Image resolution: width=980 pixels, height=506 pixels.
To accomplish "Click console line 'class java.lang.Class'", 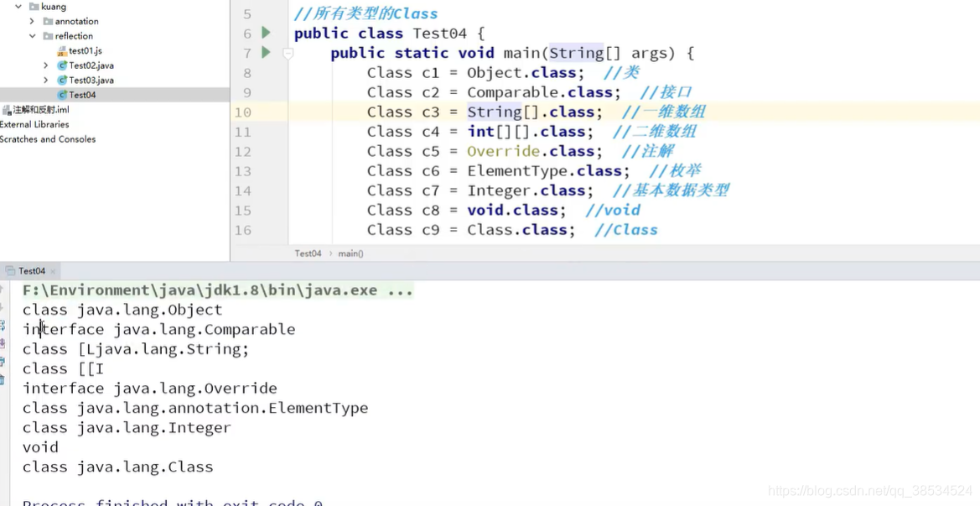I will point(117,467).
